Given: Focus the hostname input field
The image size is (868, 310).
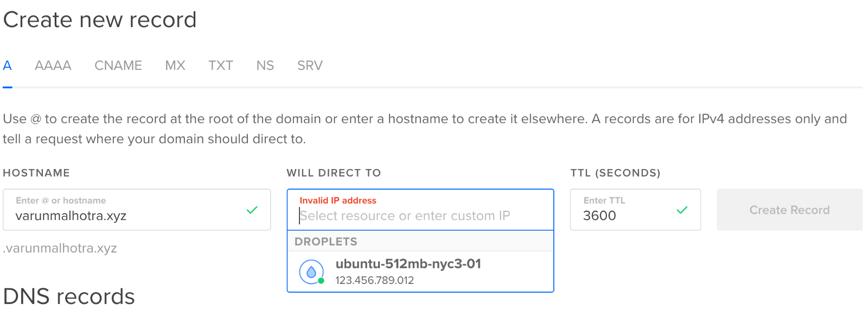Looking at the screenshot, I should coord(125,216).
